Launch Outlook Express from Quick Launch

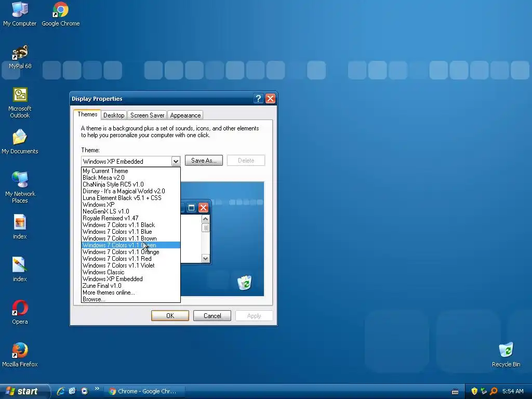coord(72,391)
